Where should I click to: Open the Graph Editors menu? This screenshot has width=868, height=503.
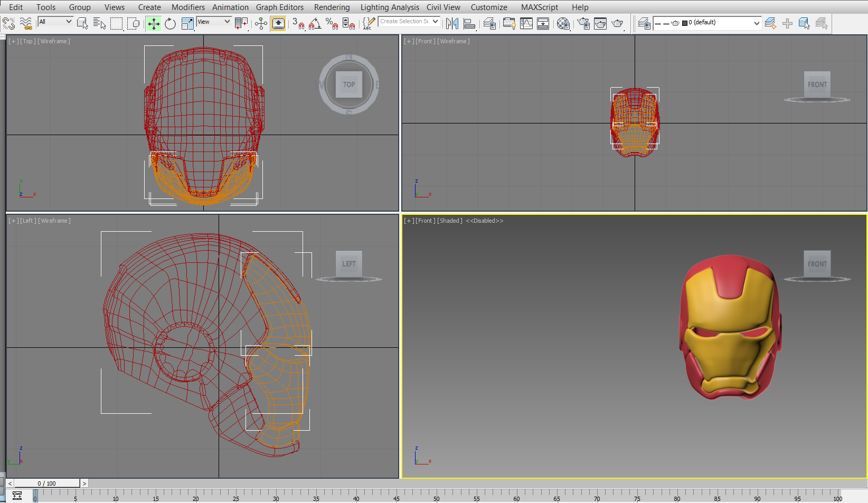pos(280,7)
